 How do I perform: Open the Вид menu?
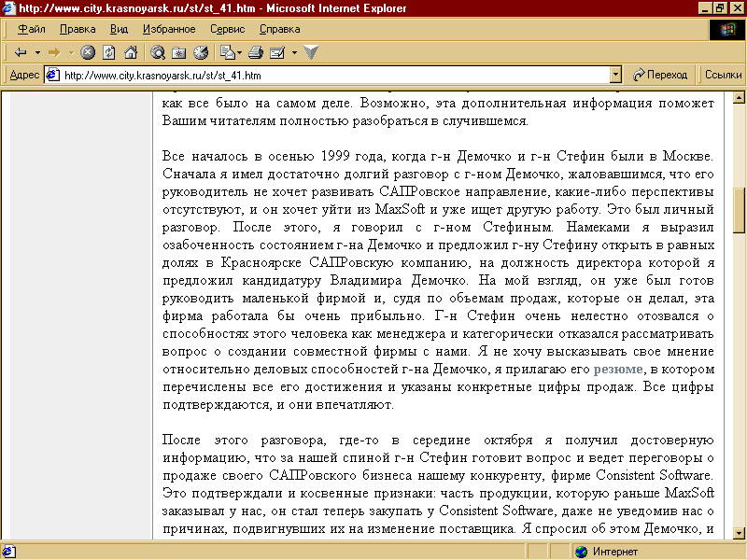point(120,29)
